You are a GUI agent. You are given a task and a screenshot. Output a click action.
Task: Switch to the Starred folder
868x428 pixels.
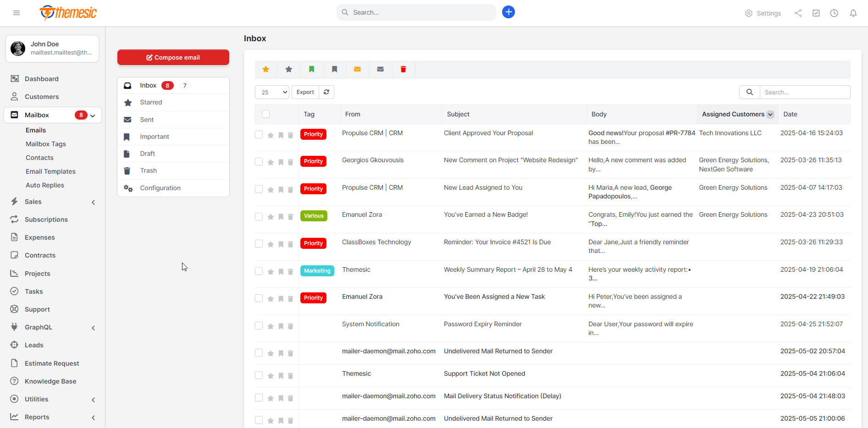[x=150, y=102]
